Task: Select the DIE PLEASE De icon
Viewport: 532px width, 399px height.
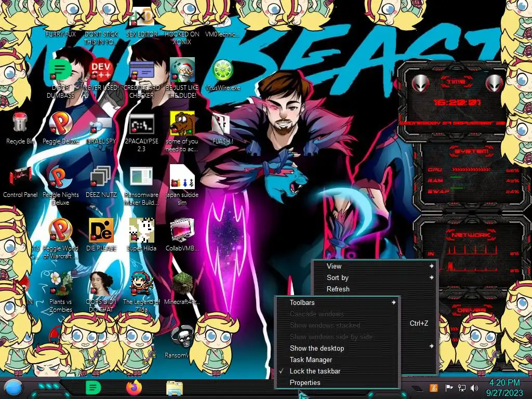Action: click(x=101, y=231)
